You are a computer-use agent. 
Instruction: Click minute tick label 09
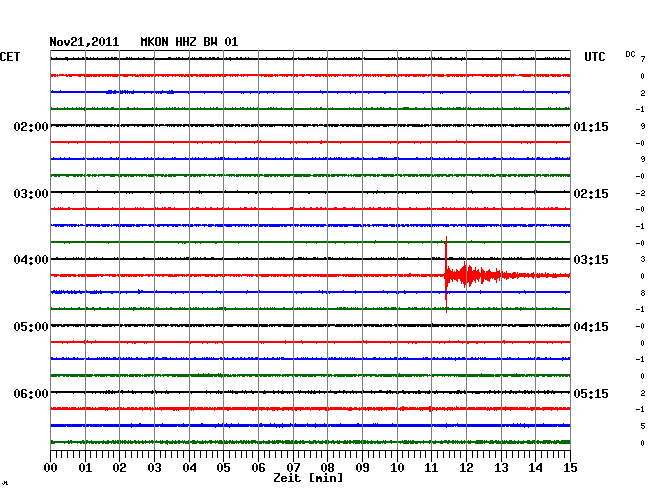(362, 468)
